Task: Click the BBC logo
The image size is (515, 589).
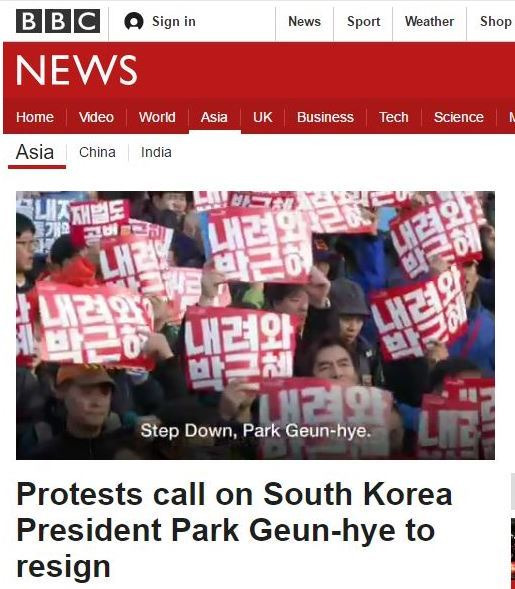Action: (58, 21)
